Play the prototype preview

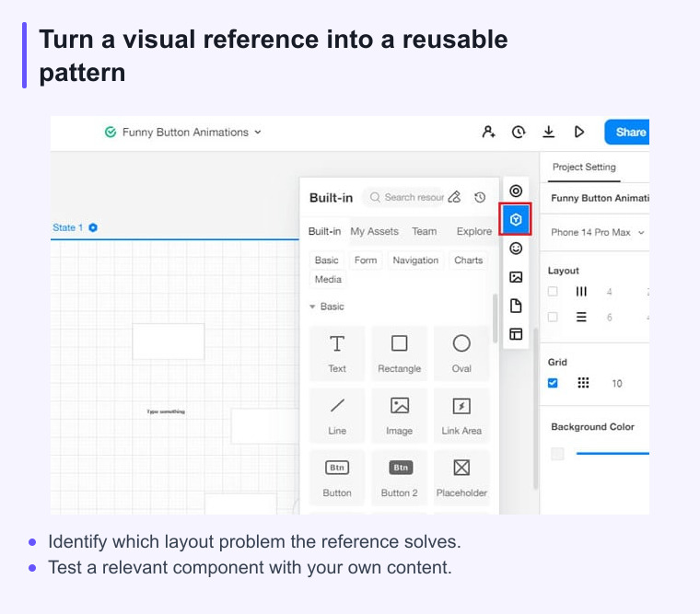(x=579, y=132)
